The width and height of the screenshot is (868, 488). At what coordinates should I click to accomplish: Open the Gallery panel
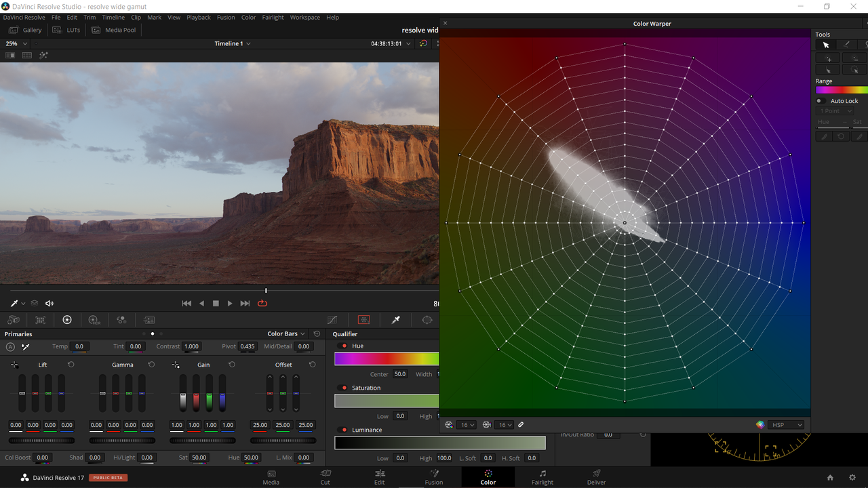pyautogui.click(x=26, y=30)
